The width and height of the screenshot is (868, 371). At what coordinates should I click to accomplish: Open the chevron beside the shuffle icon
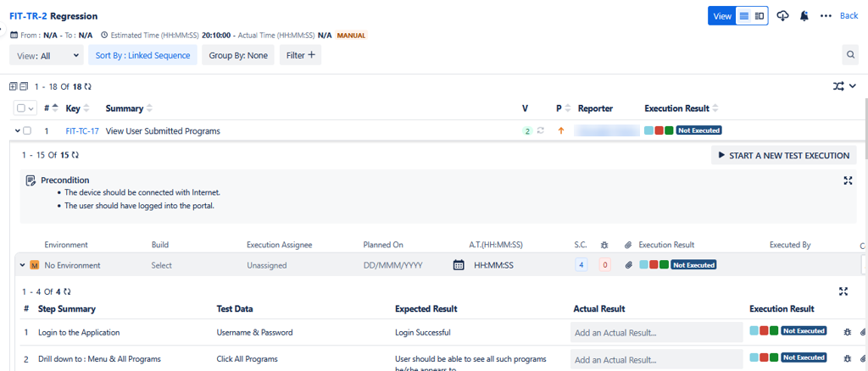(x=853, y=86)
